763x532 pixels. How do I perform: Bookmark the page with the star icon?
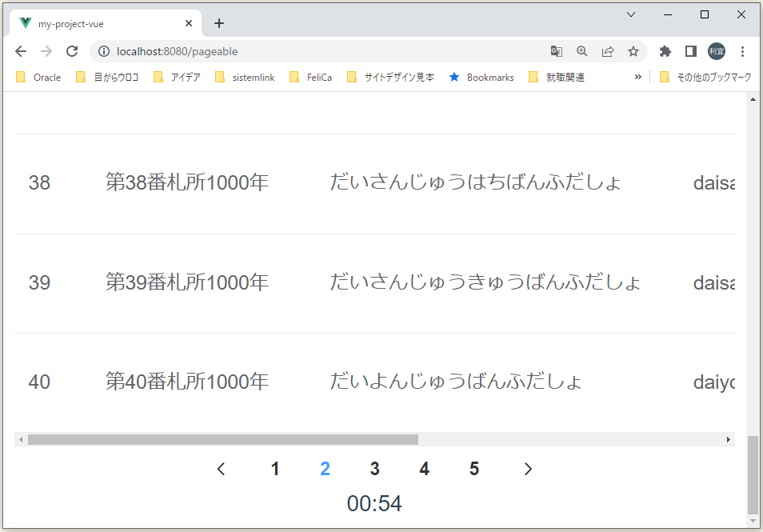(633, 50)
